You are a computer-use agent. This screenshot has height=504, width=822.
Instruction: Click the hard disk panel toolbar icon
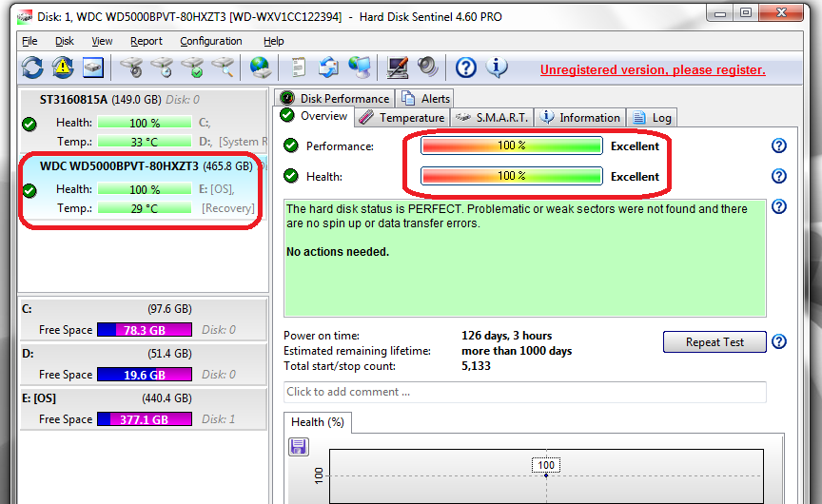(x=93, y=68)
